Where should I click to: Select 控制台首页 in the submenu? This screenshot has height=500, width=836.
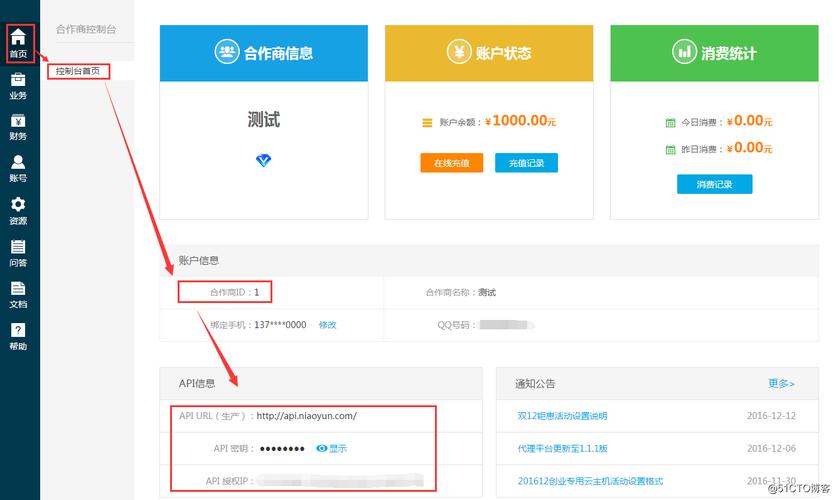[78, 71]
